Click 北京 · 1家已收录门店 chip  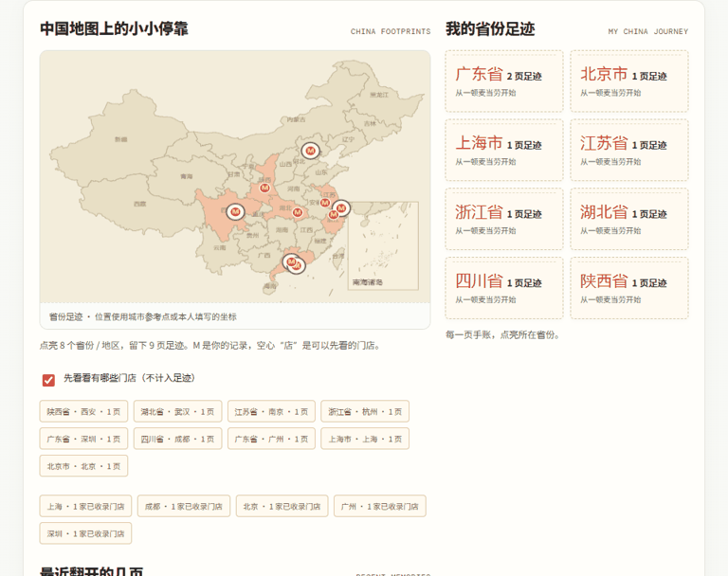282,506
